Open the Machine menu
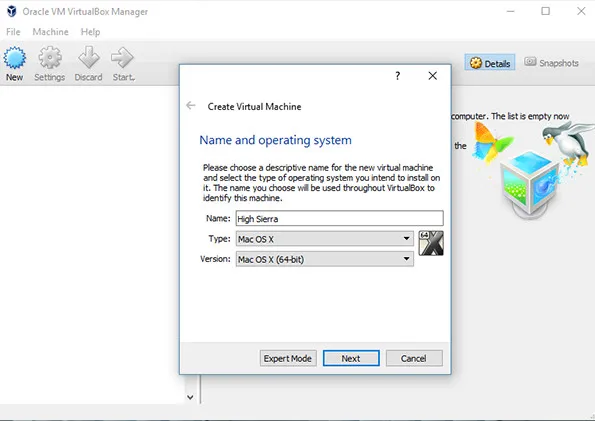Image resolution: width=595 pixels, height=421 pixels. pyautogui.click(x=50, y=32)
